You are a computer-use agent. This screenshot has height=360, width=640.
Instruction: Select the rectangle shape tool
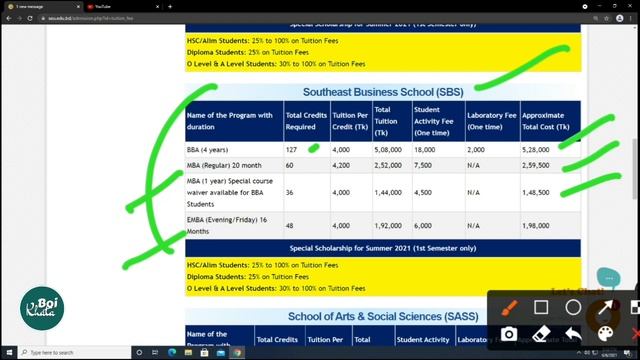(x=541, y=307)
